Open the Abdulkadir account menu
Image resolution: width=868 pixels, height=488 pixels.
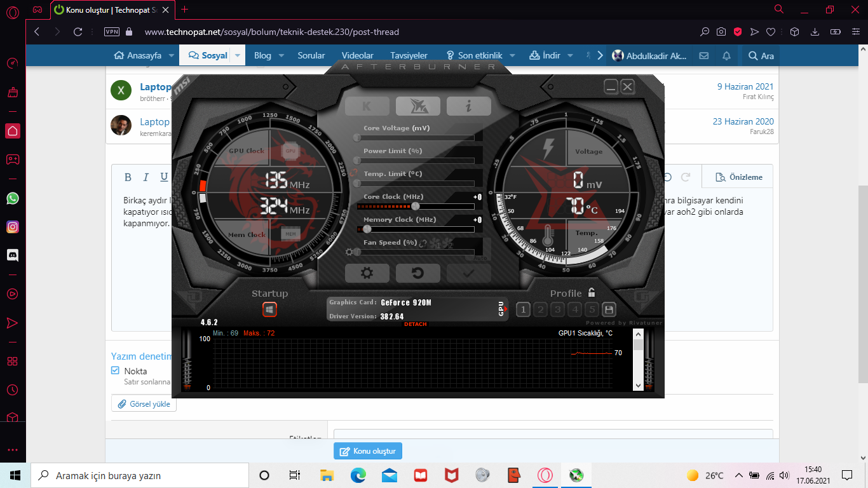coord(649,55)
